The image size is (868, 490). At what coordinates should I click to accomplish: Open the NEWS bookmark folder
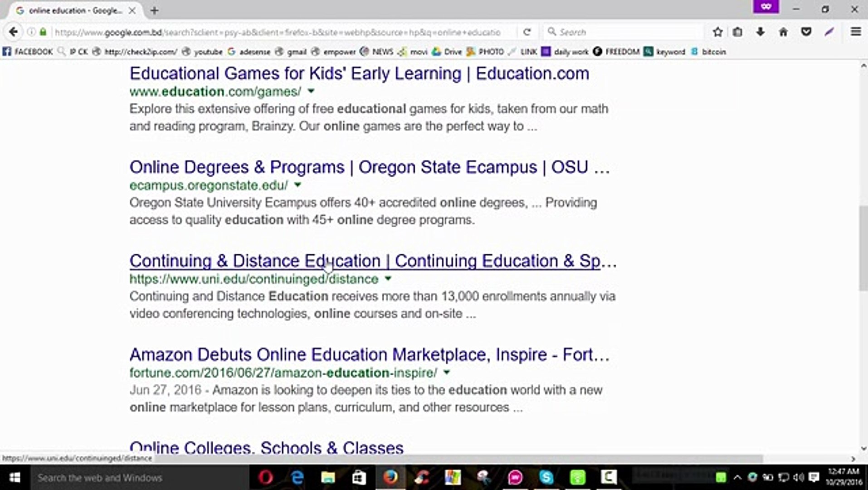click(376, 52)
